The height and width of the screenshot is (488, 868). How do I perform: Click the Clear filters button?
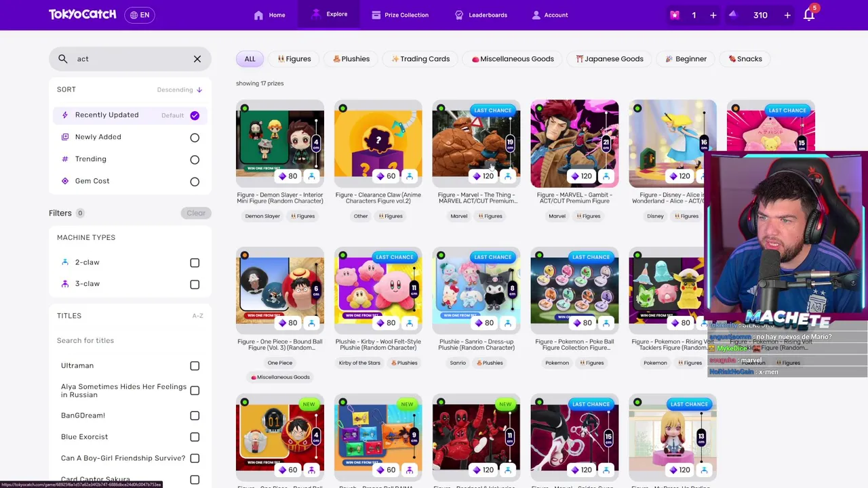click(196, 213)
